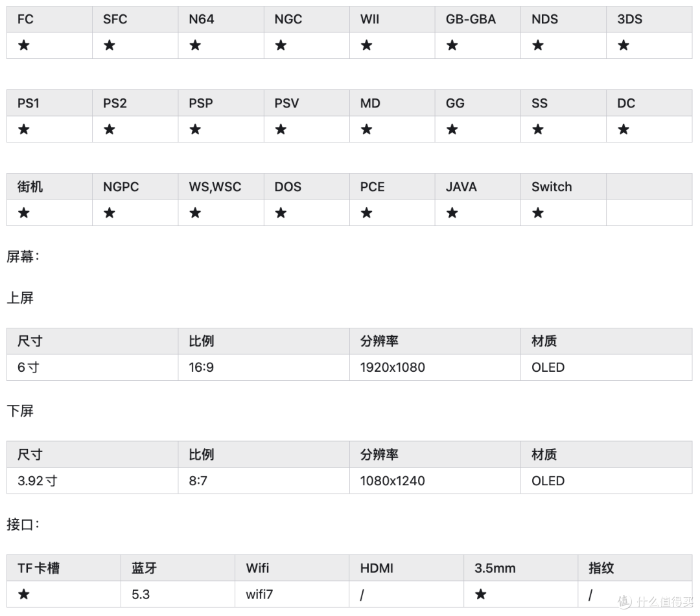Click the star under the Switch column
This screenshot has height=616, width=700.
click(x=538, y=212)
